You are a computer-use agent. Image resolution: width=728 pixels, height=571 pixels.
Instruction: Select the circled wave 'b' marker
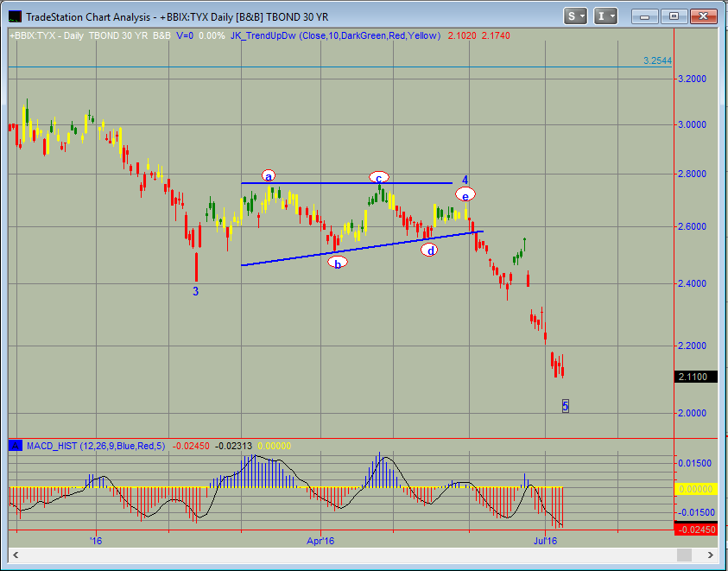coord(338,263)
